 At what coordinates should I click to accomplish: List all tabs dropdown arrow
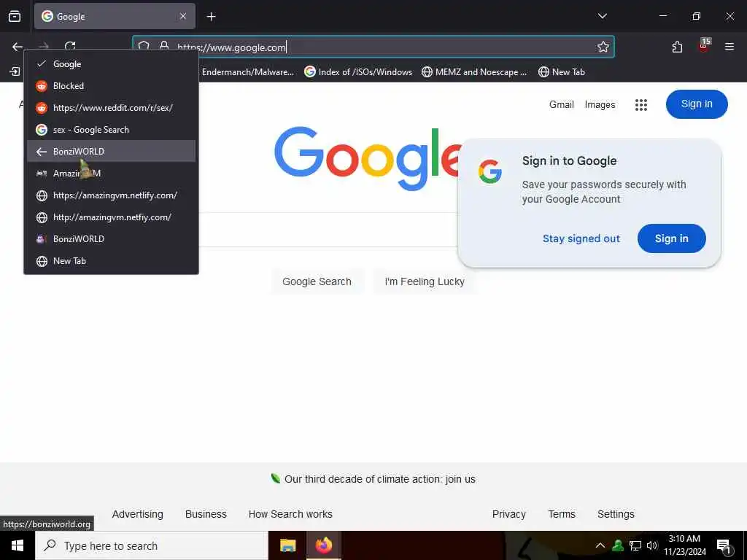(602, 16)
